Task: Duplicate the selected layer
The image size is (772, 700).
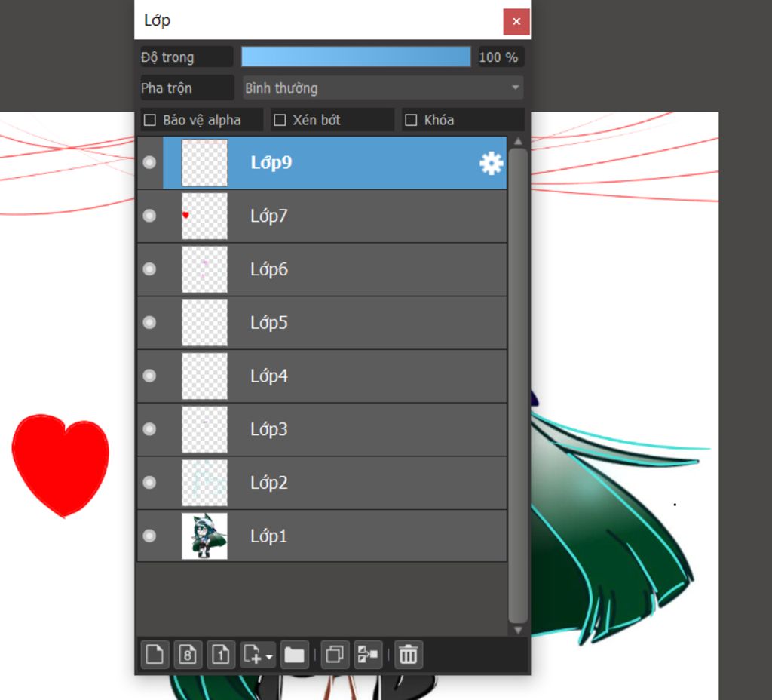Action: tap(335, 655)
